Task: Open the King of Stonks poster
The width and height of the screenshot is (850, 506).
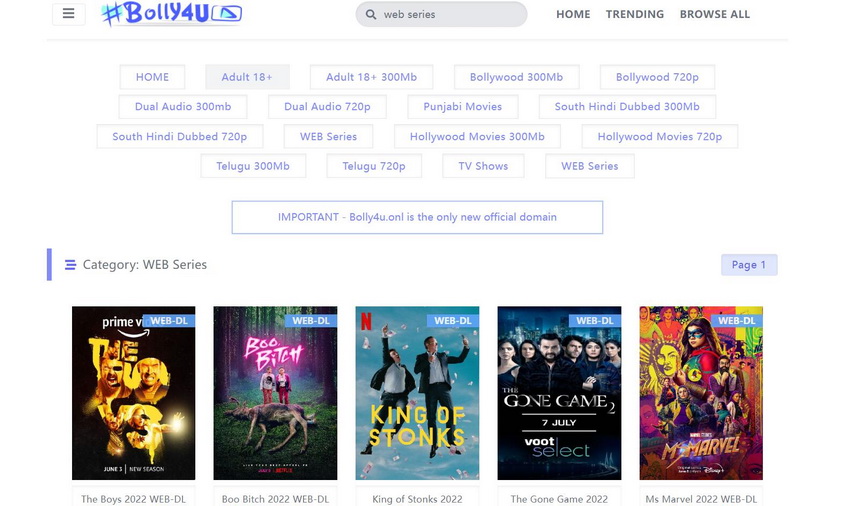Action: tap(417, 393)
